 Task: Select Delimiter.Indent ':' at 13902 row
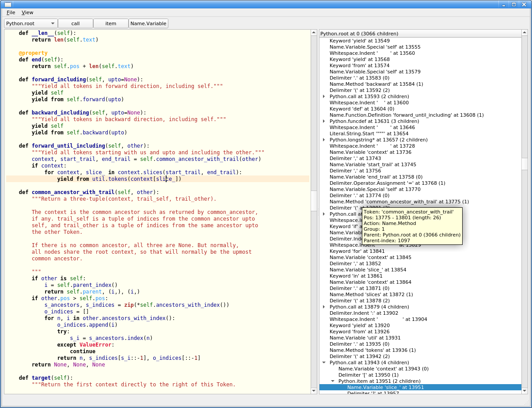(x=420, y=313)
